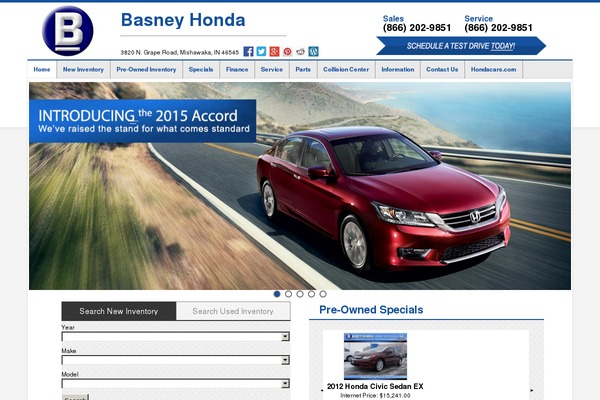Image resolution: width=600 pixels, height=400 pixels.
Task: Open the Specials menu
Action: click(201, 70)
